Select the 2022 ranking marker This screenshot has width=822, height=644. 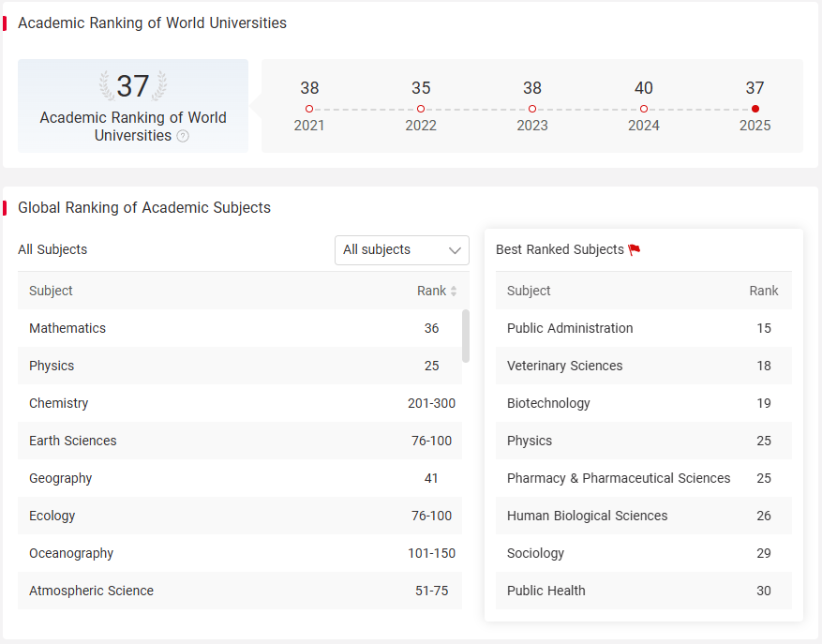[x=421, y=109]
